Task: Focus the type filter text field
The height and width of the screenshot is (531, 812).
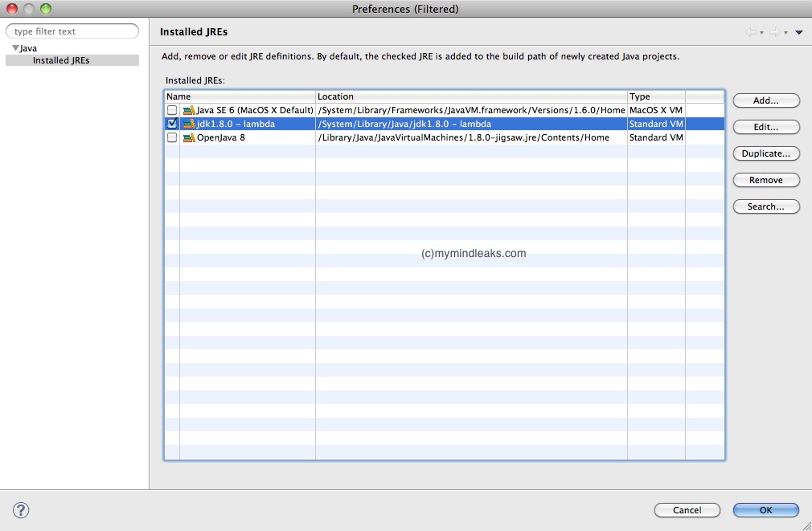Action: tap(72, 31)
